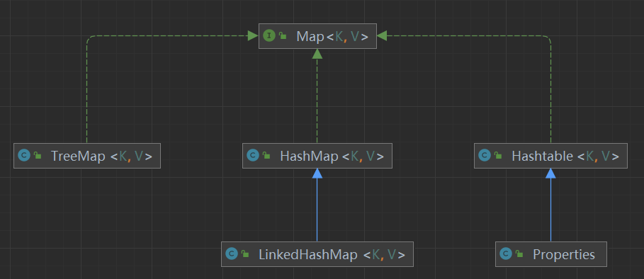The image size is (644, 279).
Task: Click the green arrowhead below the Map node
Action: 317,54
